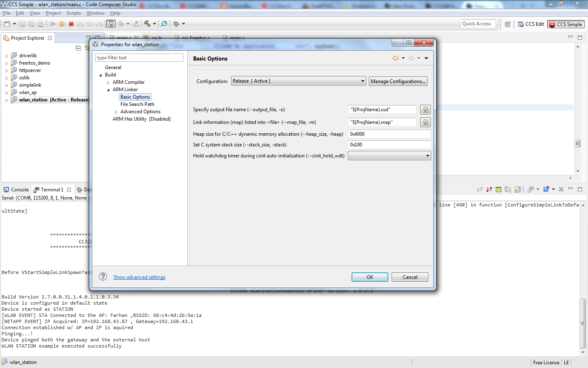Click the Resume toolbar icon
Image resolution: width=588 pixels, height=368 pixels.
52,24
